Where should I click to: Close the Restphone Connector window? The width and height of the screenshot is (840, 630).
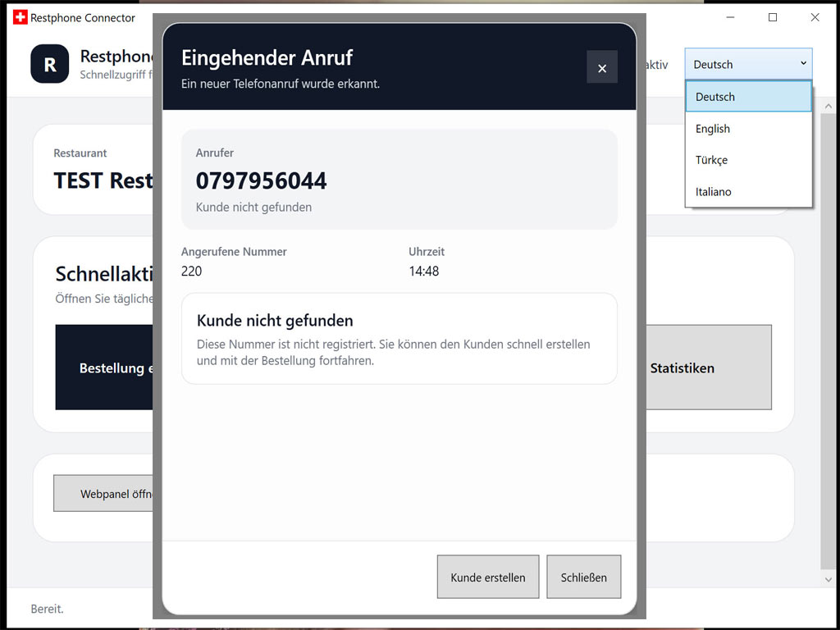[815, 18]
